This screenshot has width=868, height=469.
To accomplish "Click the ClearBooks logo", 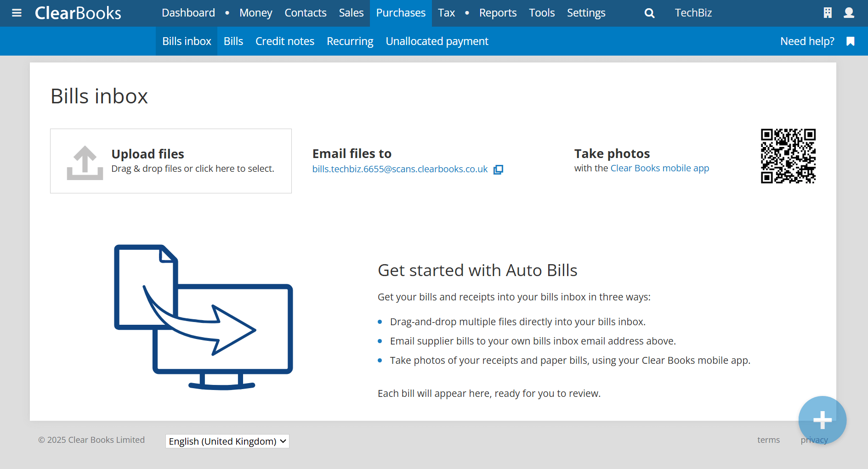I will [78, 13].
